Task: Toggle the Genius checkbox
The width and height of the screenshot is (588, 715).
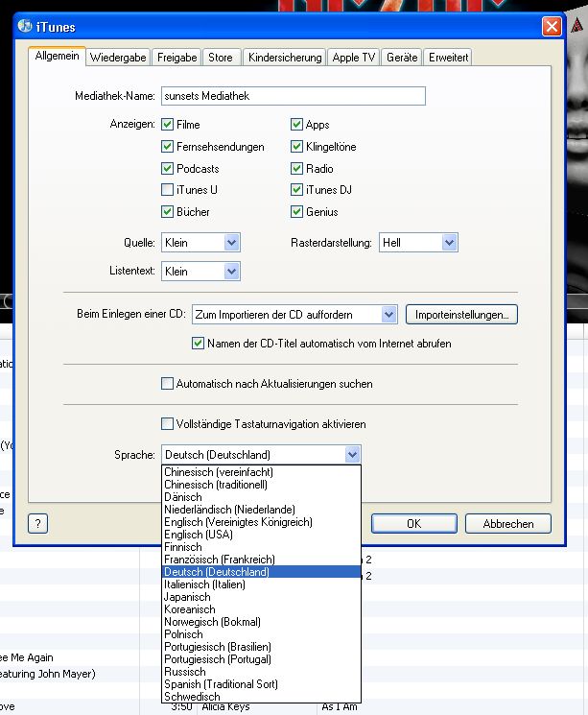Action: point(296,211)
